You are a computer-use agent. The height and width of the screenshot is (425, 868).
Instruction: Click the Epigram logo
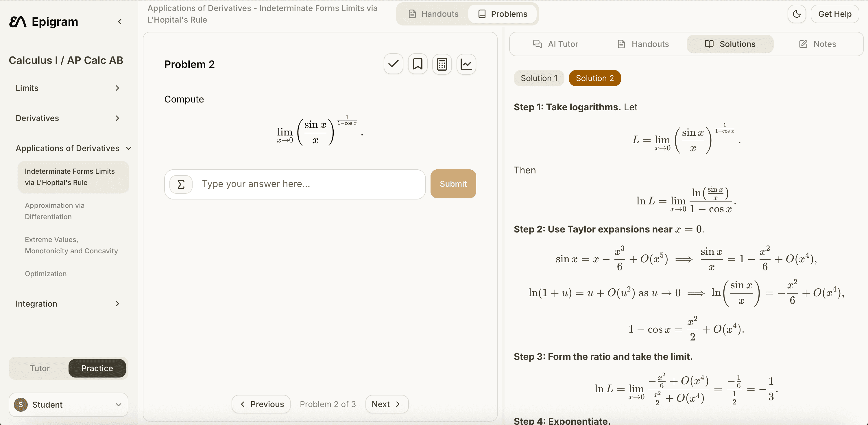click(x=44, y=22)
